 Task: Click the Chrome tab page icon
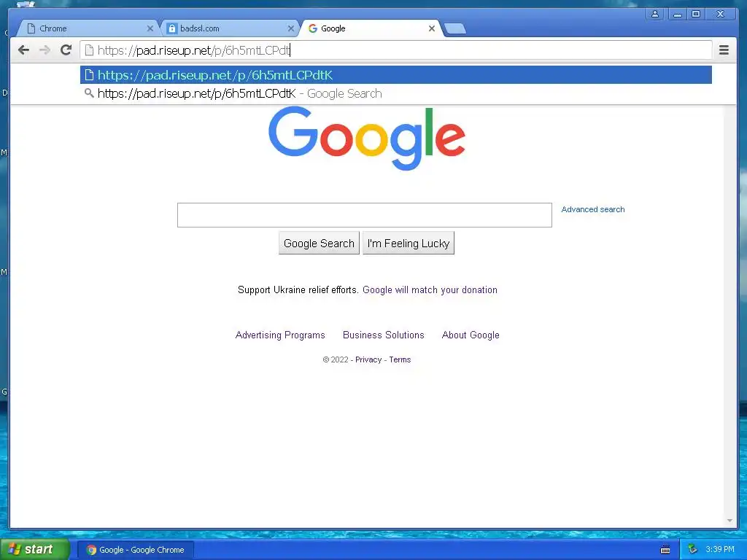tap(31, 28)
